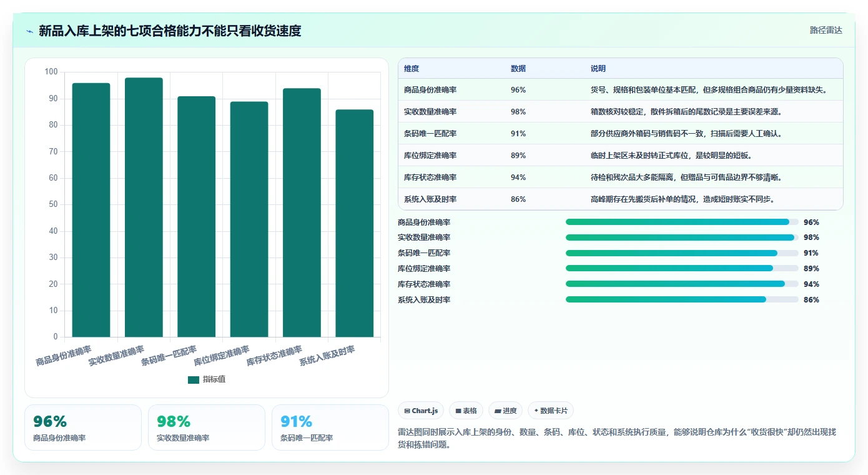Click the 91% value in table

click(x=518, y=133)
